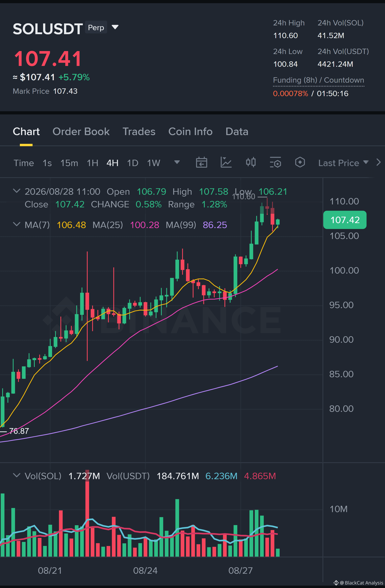Click the Mark Price 107.43 value

[65, 91]
